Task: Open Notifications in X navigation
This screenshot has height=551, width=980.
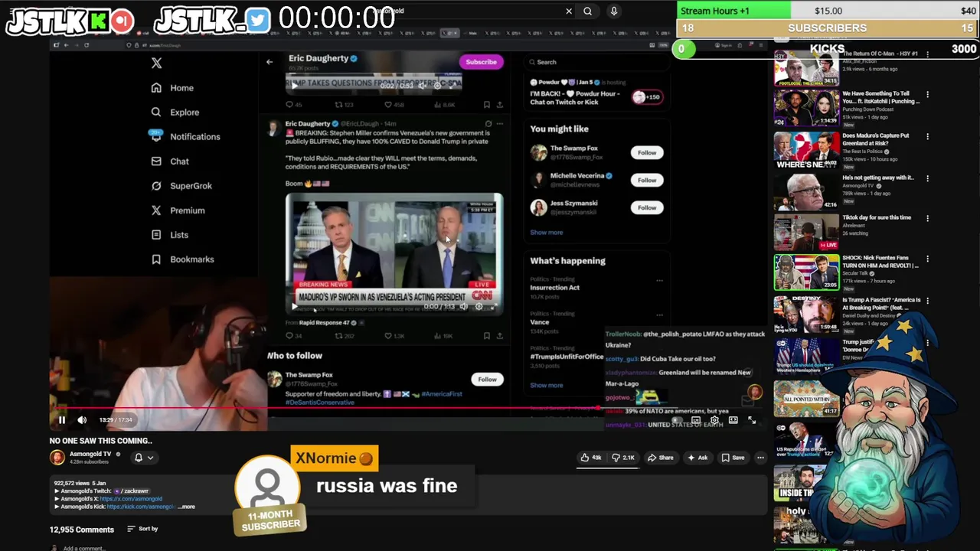Action: pyautogui.click(x=185, y=137)
